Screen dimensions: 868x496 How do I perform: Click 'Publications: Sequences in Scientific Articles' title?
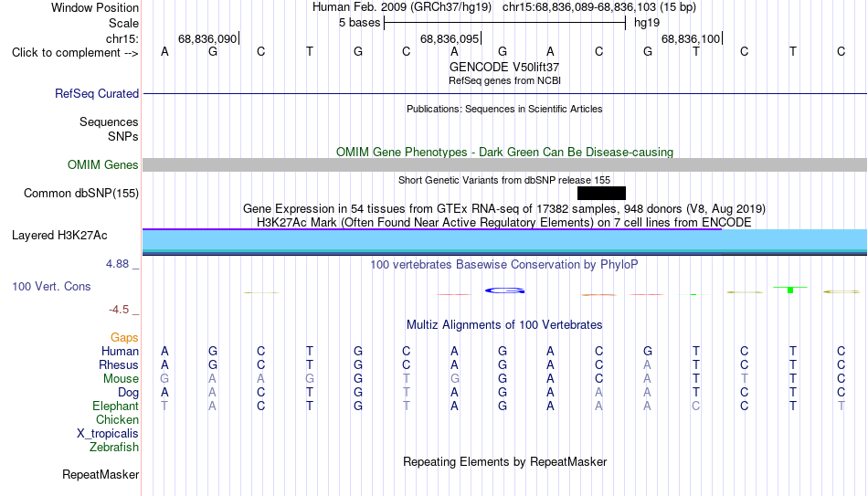[x=504, y=109]
